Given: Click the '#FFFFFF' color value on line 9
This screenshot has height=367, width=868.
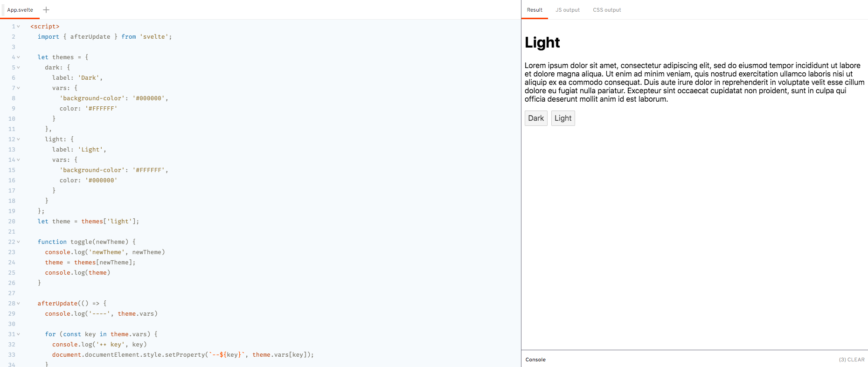Looking at the screenshot, I should click(x=101, y=109).
